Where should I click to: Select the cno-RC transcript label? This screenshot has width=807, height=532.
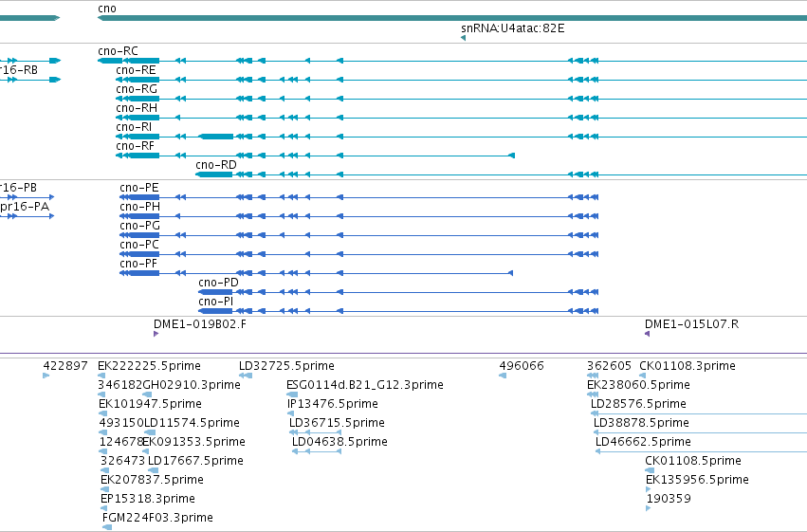coord(118,51)
